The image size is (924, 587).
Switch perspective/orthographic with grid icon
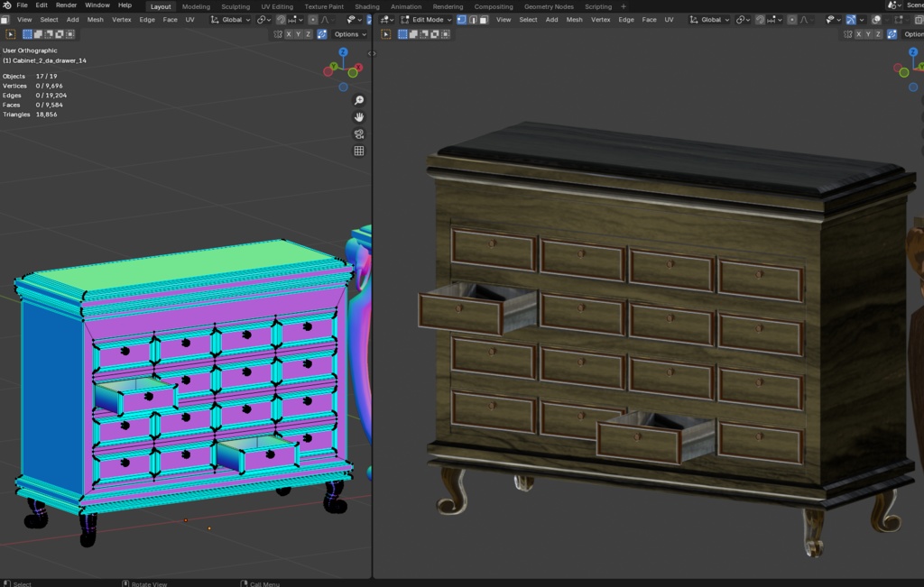tap(359, 151)
